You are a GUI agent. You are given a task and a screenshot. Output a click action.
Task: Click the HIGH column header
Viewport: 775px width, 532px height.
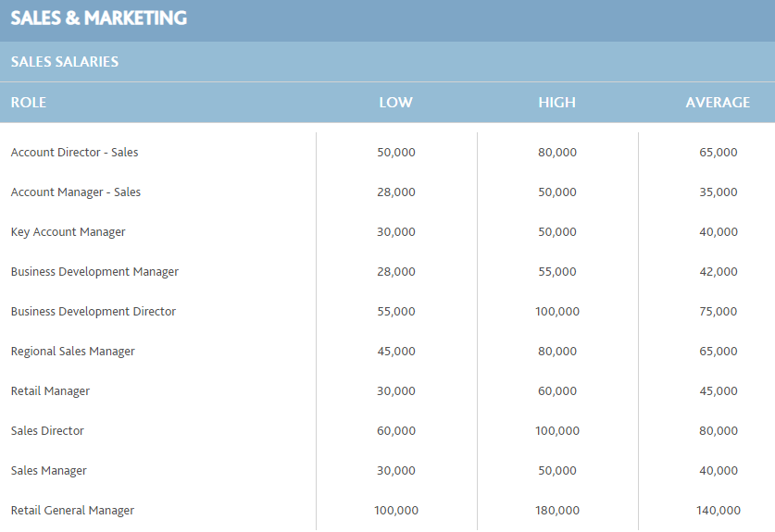[557, 103]
